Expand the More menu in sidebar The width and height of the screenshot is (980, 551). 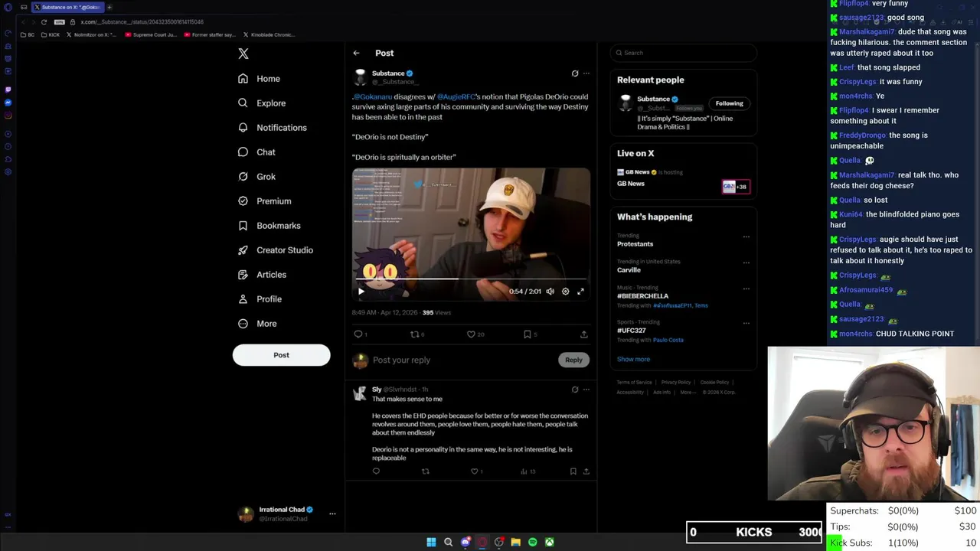(257, 324)
